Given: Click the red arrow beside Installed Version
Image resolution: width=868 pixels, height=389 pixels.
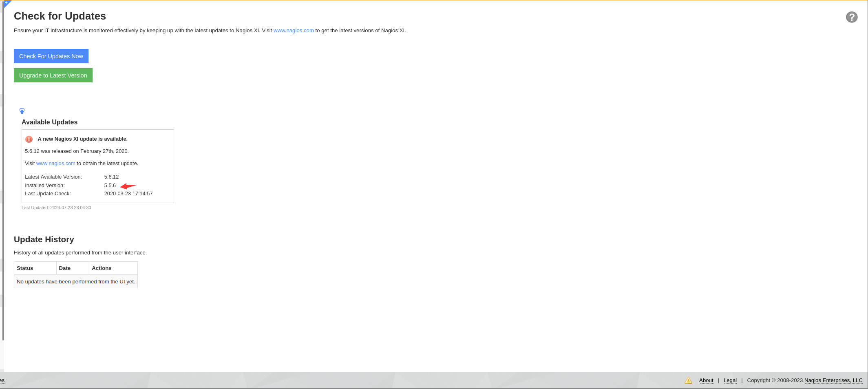Looking at the screenshot, I should click(128, 186).
